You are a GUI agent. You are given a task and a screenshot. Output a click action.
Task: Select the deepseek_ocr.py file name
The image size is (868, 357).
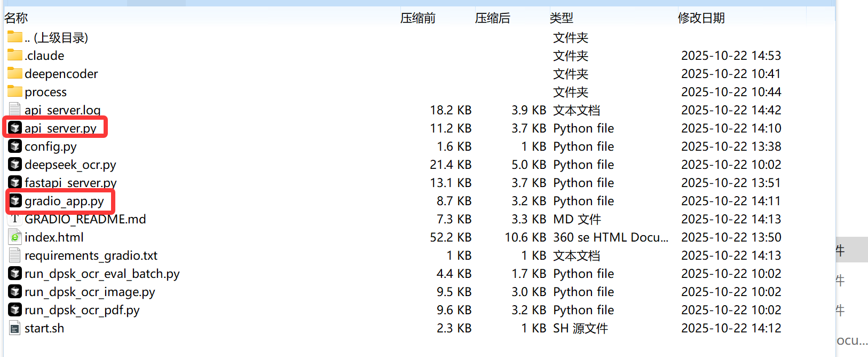pyautogui.click(x=70, y=165)
